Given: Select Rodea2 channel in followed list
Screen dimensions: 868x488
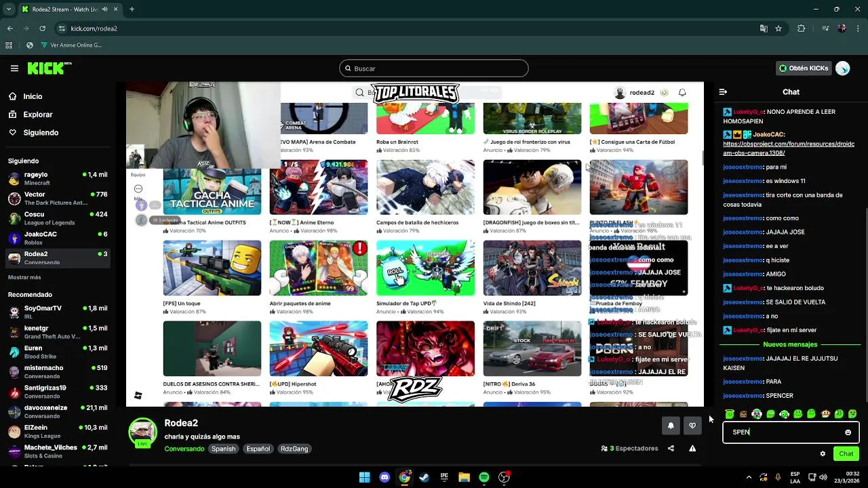Looking at the screenshot, I should point(58,258).
